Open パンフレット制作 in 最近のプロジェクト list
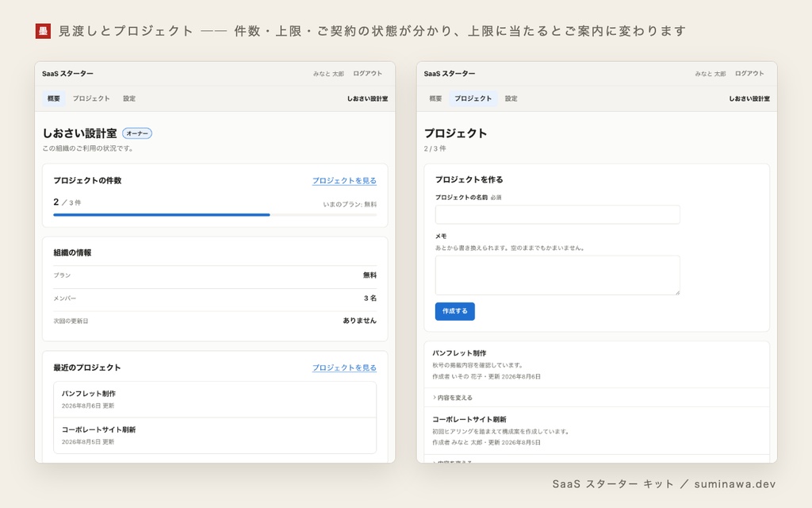 tap(215, 400)
